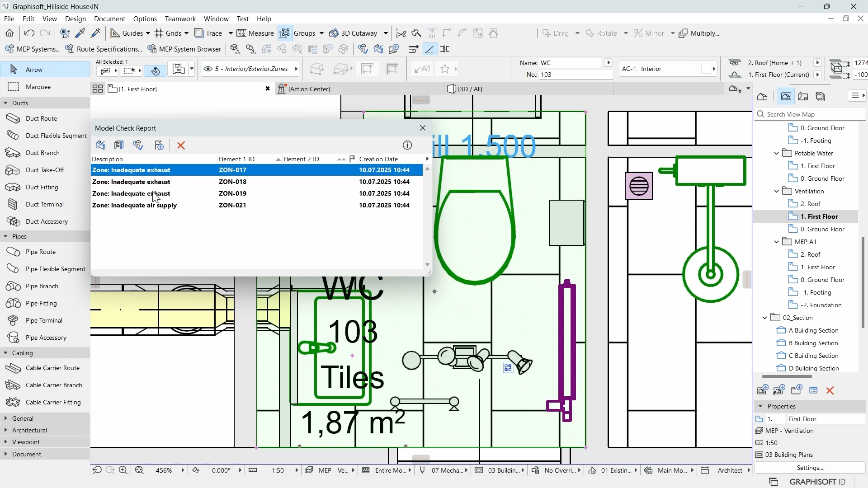Select the Duct Terminal tool
Image resolution: width=868 pixels, height=488 pixels.
tap(44, 204)
